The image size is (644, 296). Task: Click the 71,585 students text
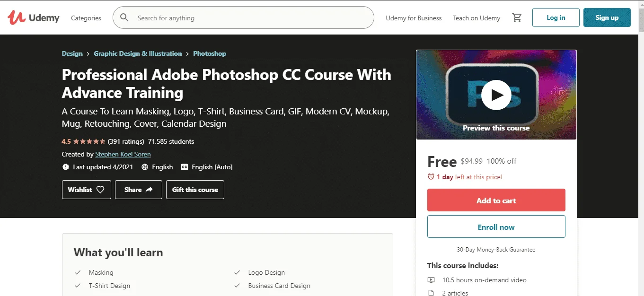171,141
